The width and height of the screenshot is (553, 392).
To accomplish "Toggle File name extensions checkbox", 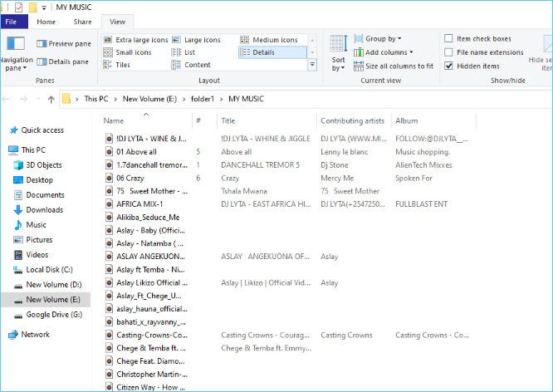I will (449, 52).
